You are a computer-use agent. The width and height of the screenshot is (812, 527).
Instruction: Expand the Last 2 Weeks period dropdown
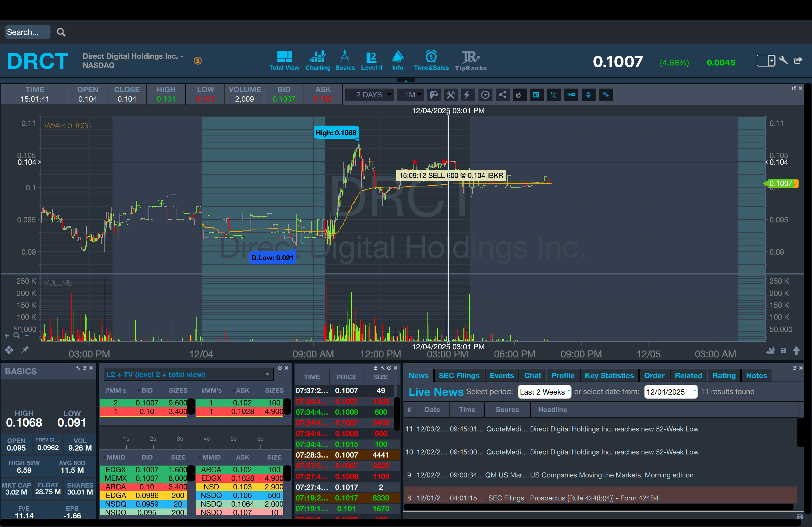[x=544, y=392]
